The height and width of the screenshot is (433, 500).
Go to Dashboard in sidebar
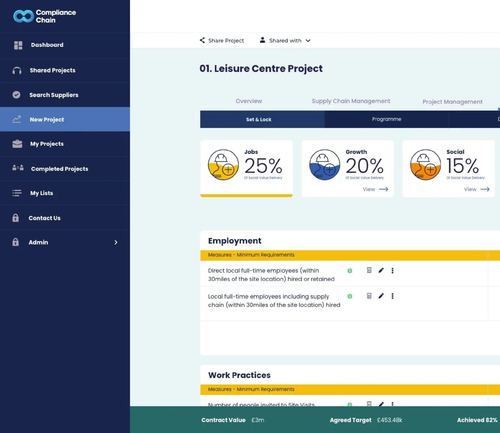tap(65, 45)
